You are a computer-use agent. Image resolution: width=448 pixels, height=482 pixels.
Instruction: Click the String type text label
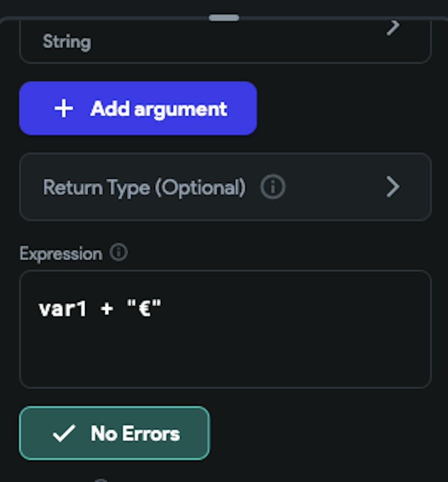(x=67, y=42)
